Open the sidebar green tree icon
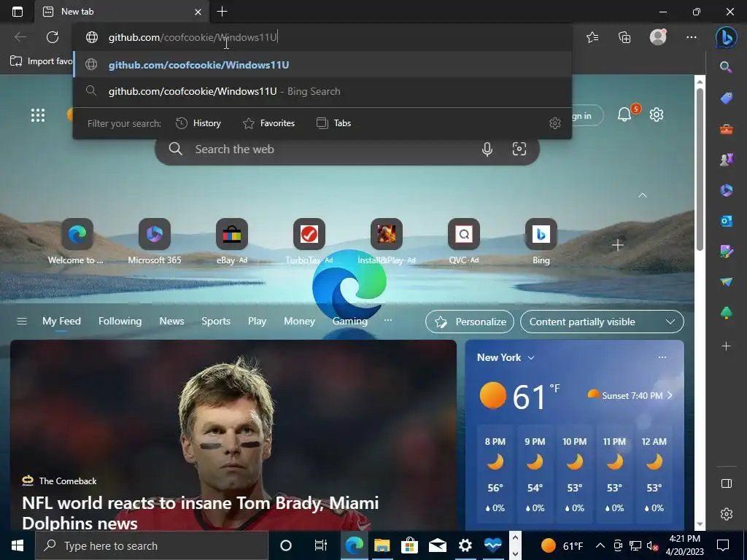The width and height of the screenshot is (747, 560). click(726, 312)
